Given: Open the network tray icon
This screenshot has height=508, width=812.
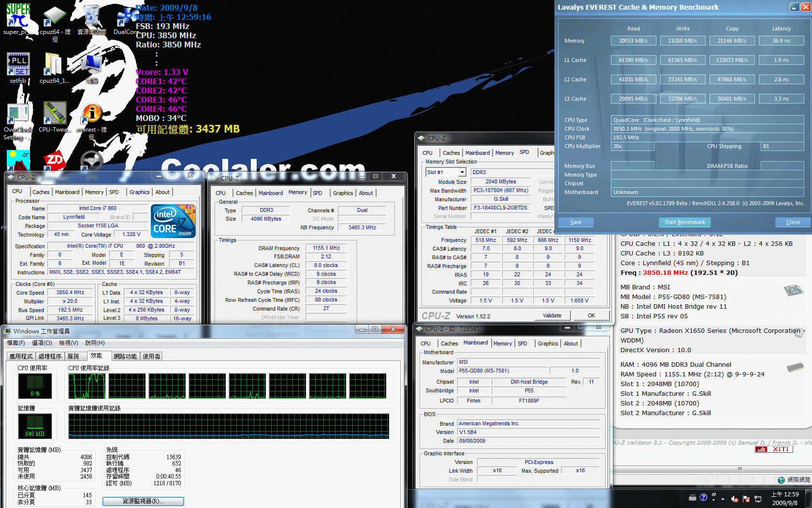Looking at the screenshot, I should click(x=758, y=498).
